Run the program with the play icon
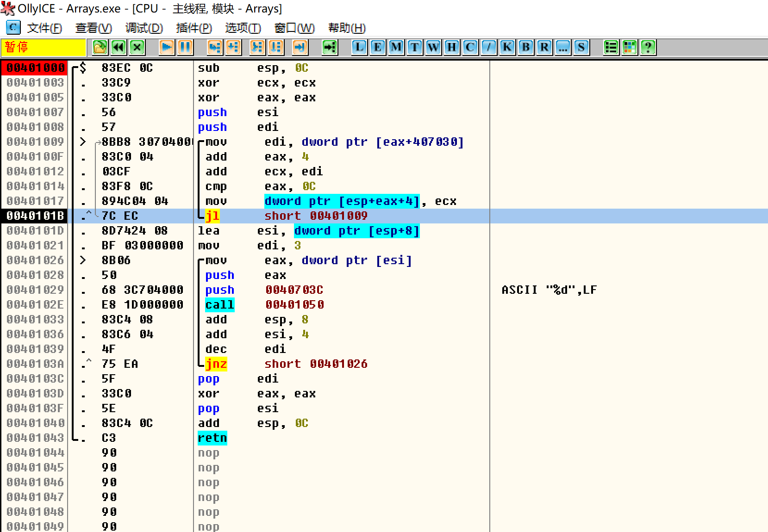The height and width of the screenshot is (532, 768). (167, 47)
